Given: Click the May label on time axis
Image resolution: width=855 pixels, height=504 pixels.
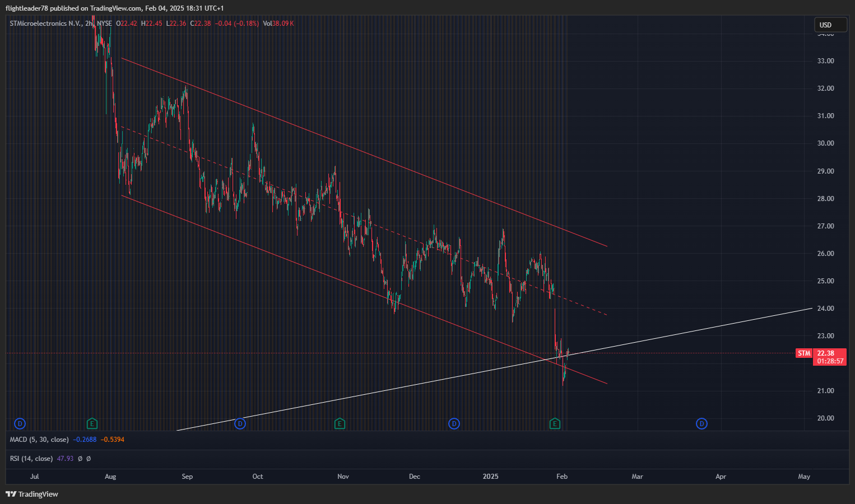Looking at the screenshot, I should (x=804, y=477).
